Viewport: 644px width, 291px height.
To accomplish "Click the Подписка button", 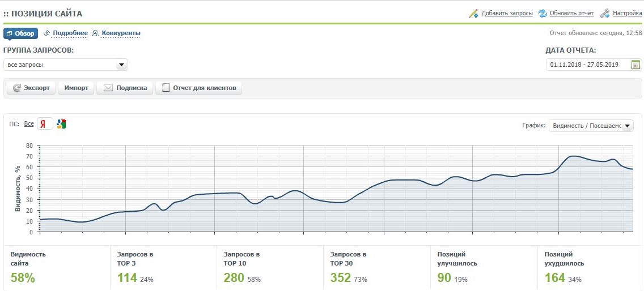I will (x=125, y=88).
